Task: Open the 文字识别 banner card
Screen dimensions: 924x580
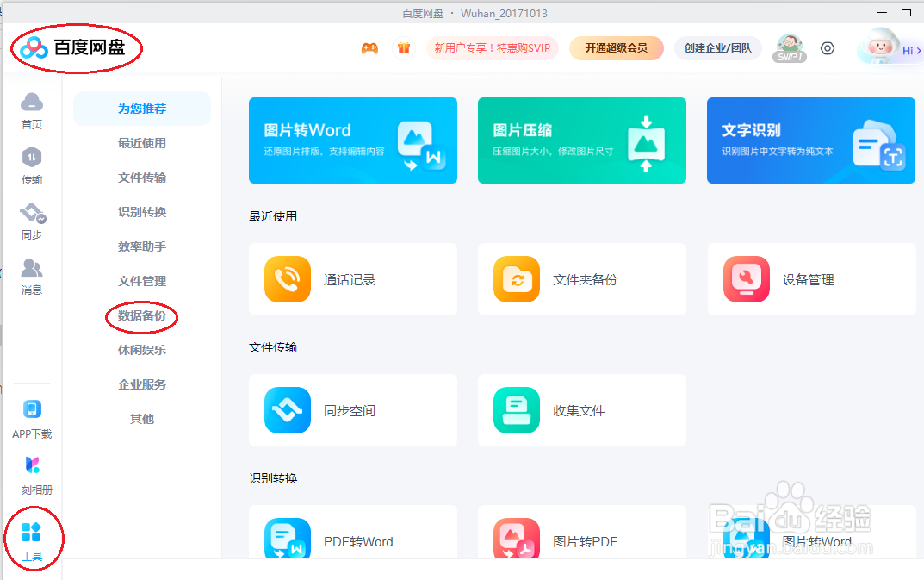Action: (811, 140)
